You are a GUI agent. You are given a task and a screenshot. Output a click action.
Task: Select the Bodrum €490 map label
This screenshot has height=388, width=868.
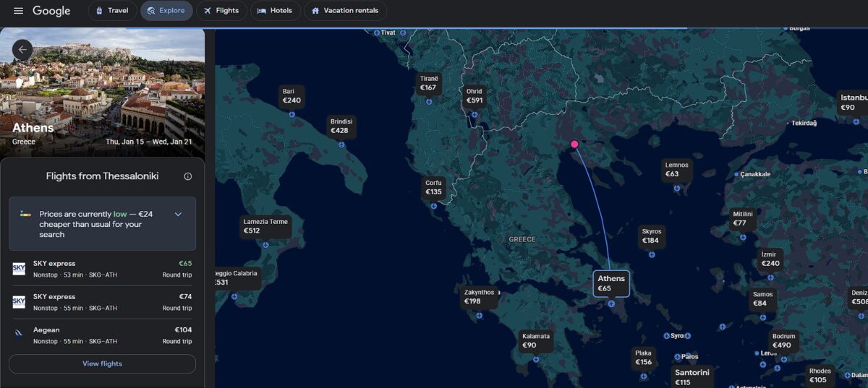[x=783, y=341]
